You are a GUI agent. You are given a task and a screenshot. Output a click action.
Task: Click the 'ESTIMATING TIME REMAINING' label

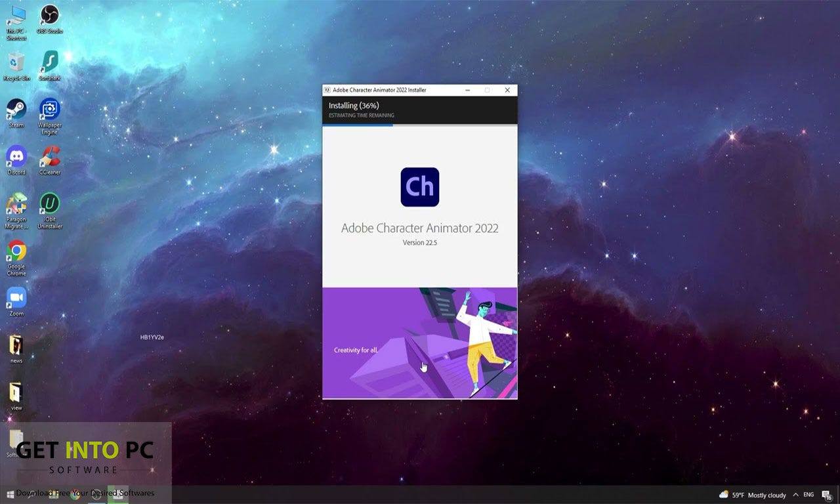(362, 115)
